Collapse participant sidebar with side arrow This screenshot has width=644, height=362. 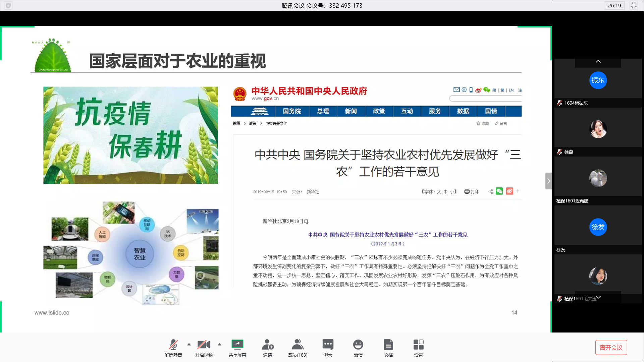[548, 181]
